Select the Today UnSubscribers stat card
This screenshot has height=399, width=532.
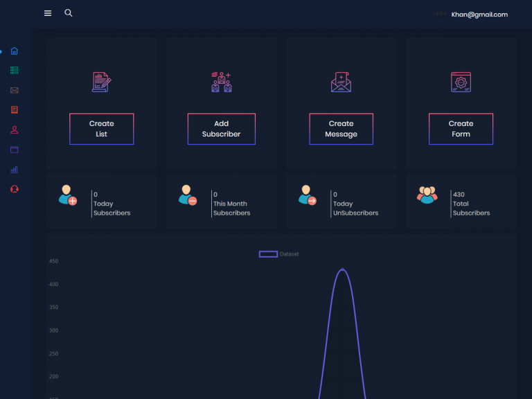click(x=342, y=202)
